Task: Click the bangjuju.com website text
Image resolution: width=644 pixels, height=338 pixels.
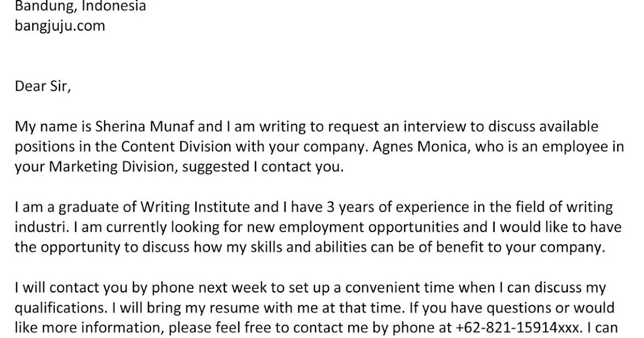Action: 60,26
